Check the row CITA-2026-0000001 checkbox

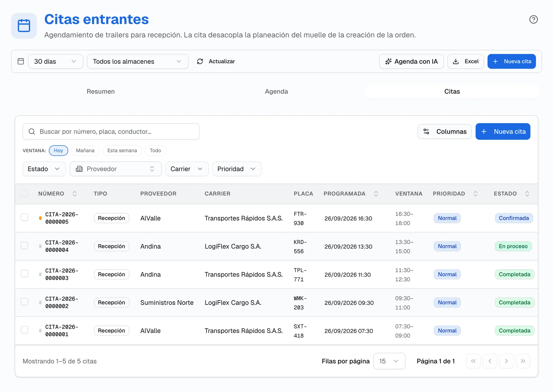pos(25,330)
